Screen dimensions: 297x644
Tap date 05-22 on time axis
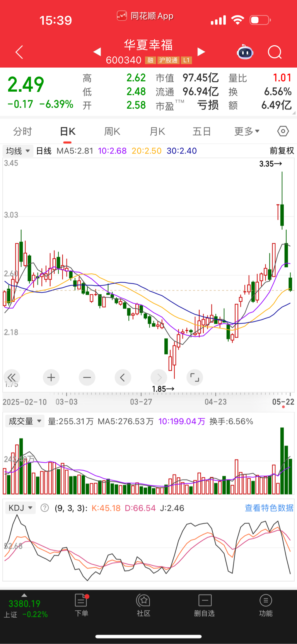click(283, 402)
